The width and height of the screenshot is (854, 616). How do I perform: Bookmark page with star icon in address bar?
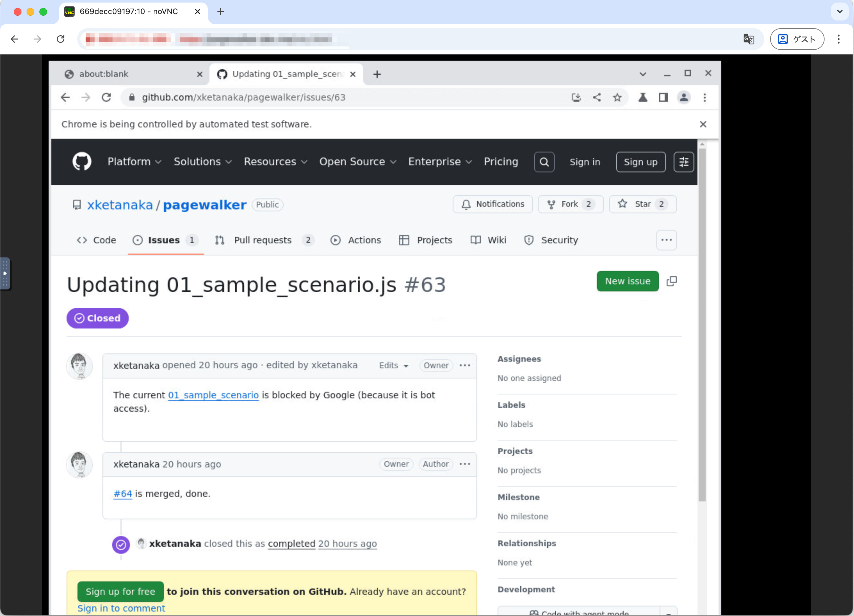tap(617, 98)
